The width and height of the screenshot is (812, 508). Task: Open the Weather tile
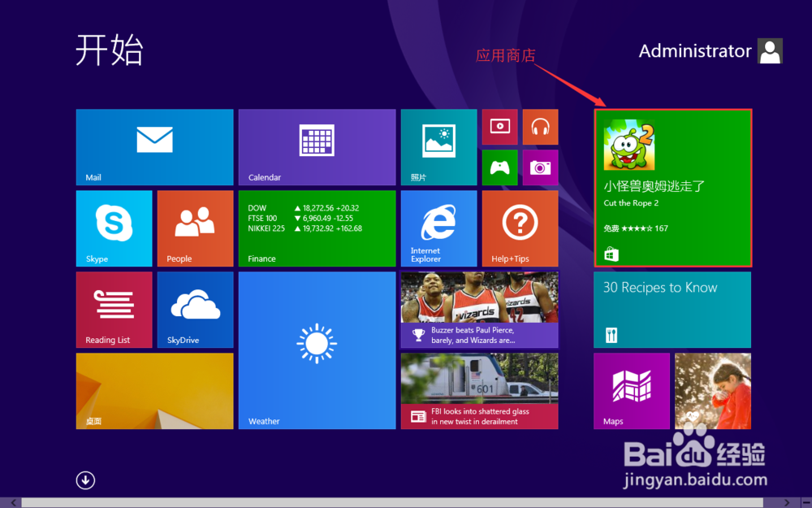317,350
